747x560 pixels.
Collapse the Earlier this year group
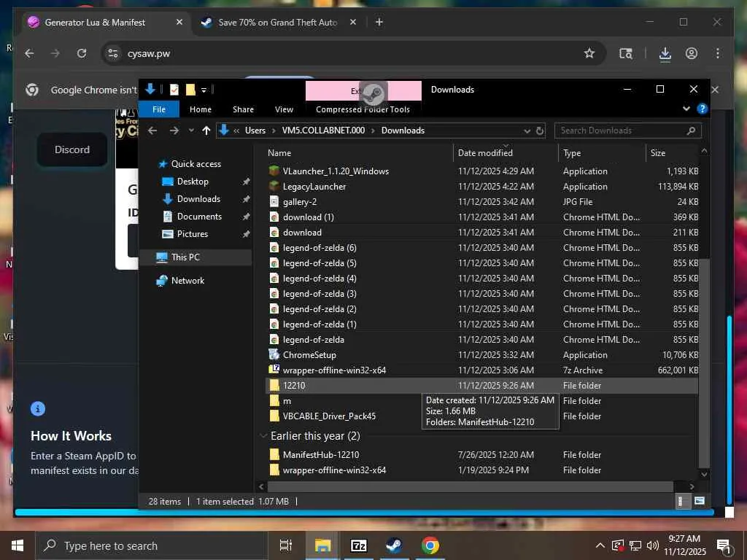(263, 436)
